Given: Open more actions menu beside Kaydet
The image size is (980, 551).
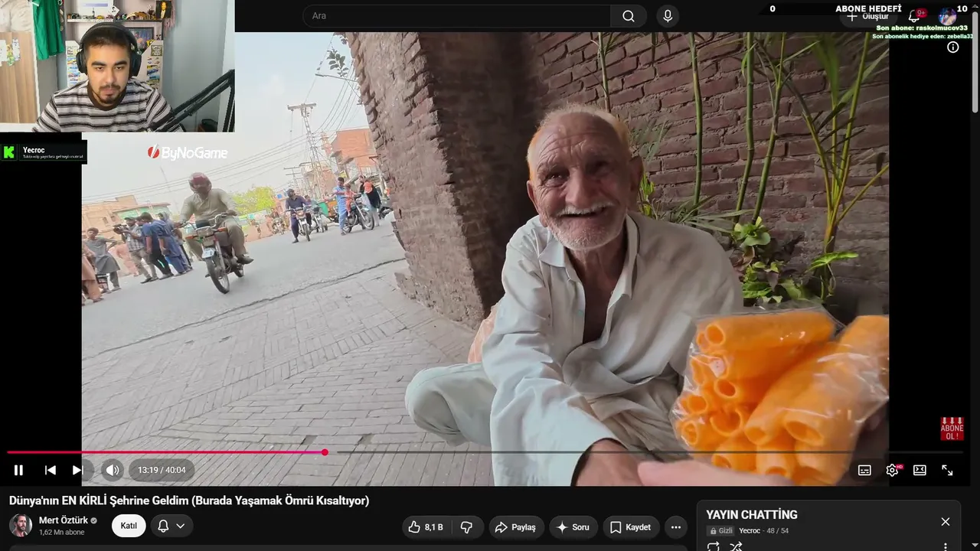Looking at the screenshot, I should [x=676, y=527].
